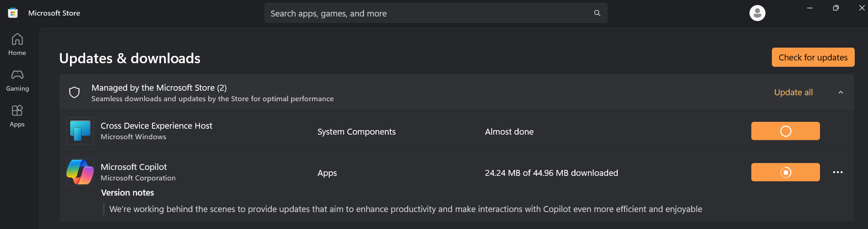Click the shield icon beside Managed by Store
Screen dimensions: 868x229
coord(74,93)
